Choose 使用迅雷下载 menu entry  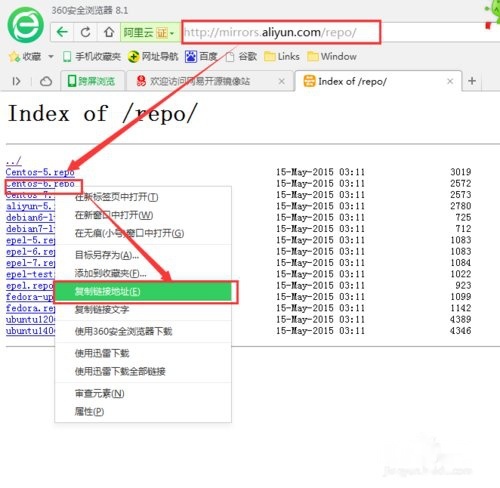pos(143,353)
